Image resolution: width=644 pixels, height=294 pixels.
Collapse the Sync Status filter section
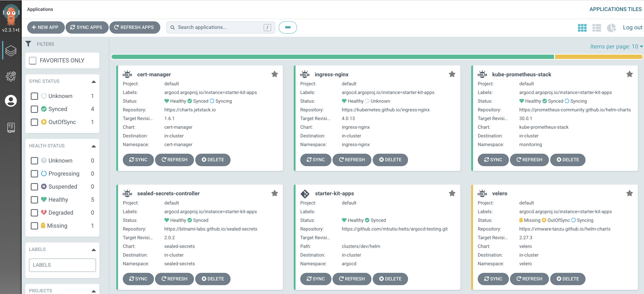93,81
